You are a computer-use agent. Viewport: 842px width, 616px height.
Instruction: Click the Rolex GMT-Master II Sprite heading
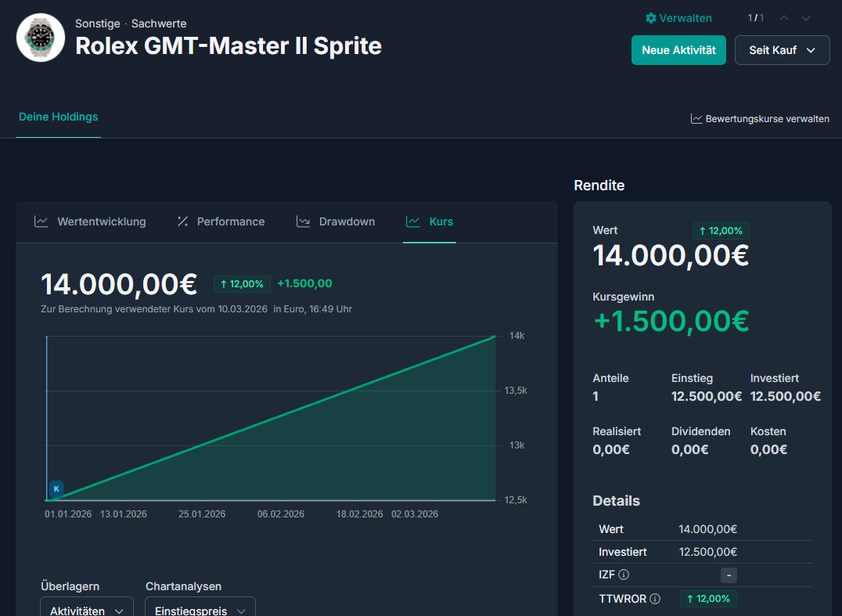[x=228, y=46]
